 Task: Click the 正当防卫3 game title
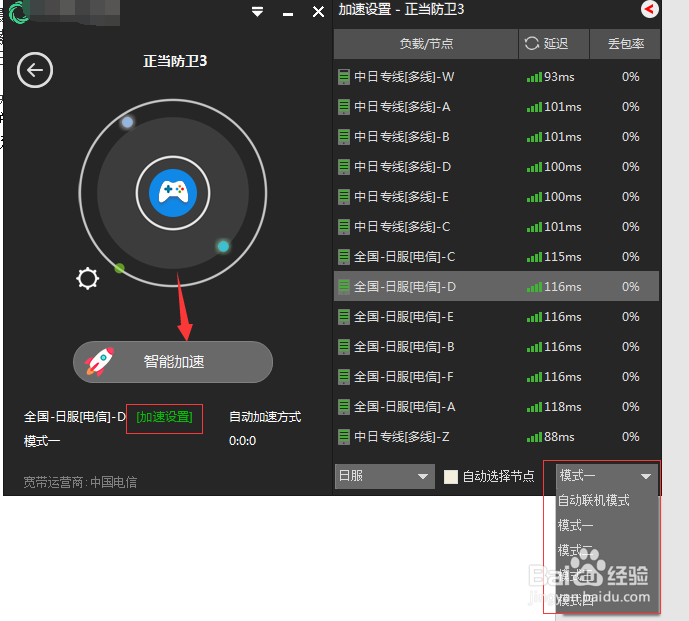tap(174, 61)
